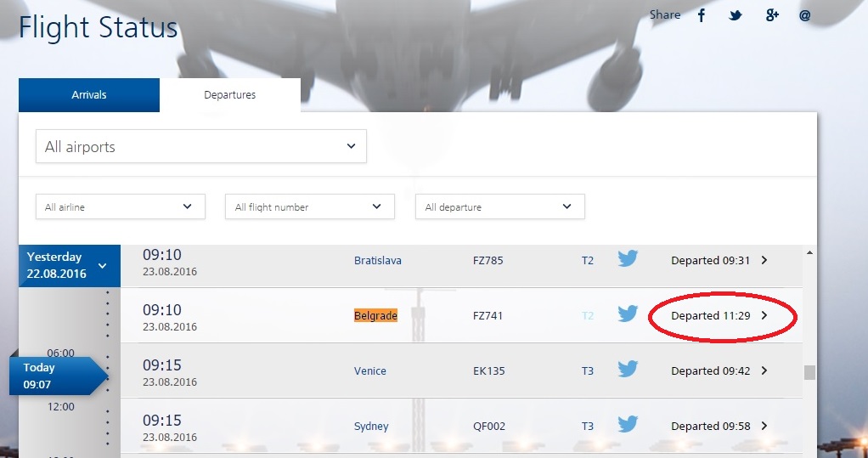
Task: Expand details arrow for Departed 11:29
Action: click(764, 315)
